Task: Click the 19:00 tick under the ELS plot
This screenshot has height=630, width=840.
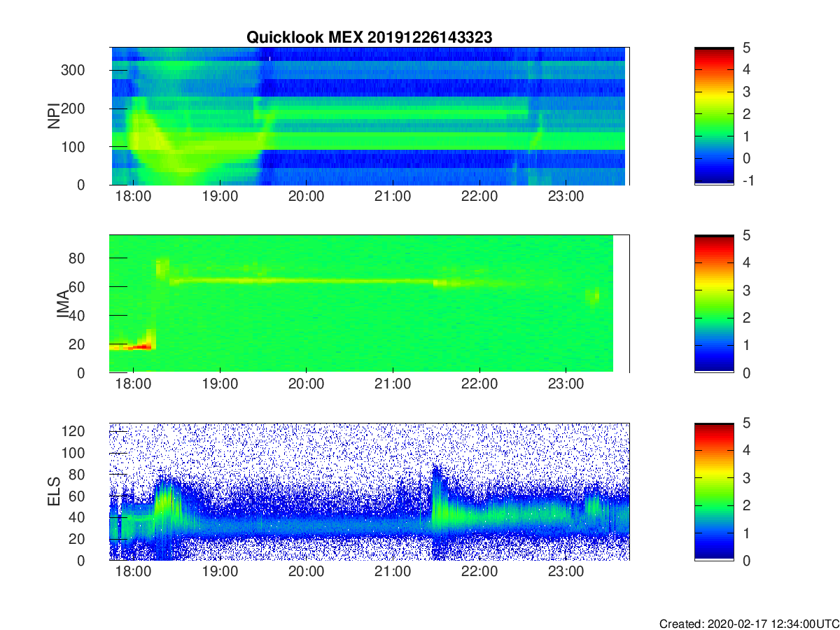Action: [220, 572]
